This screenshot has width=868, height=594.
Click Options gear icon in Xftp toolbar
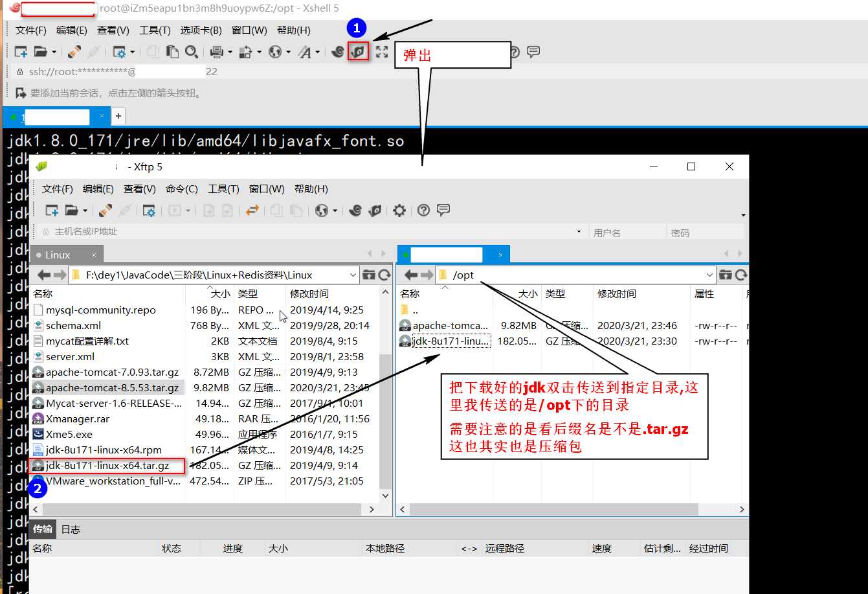(x=399, y=211)
